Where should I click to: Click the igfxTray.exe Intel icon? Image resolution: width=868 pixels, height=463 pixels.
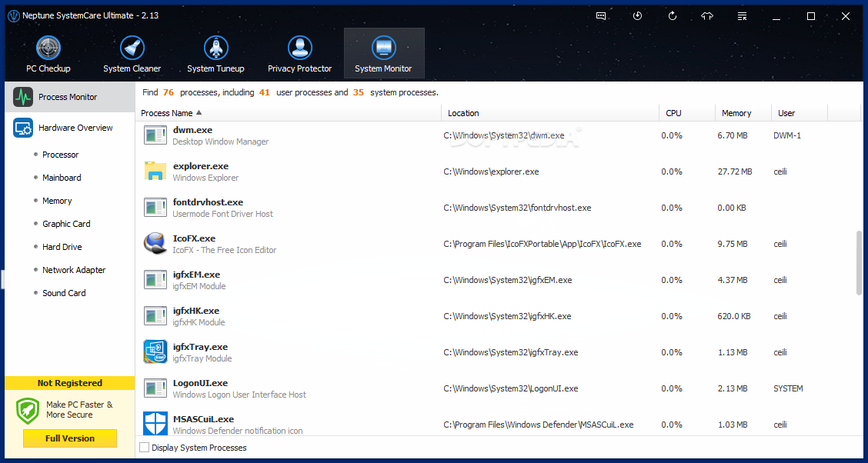pos(155,351)
